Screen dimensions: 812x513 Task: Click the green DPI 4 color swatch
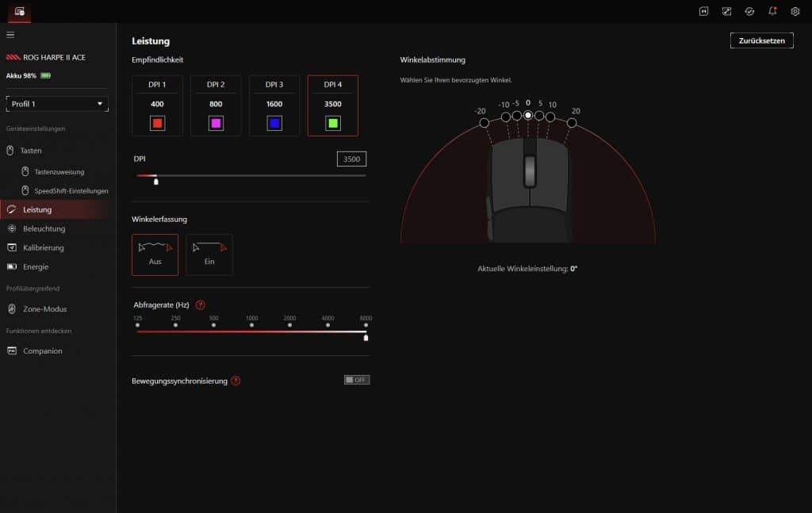click(333, 123)
